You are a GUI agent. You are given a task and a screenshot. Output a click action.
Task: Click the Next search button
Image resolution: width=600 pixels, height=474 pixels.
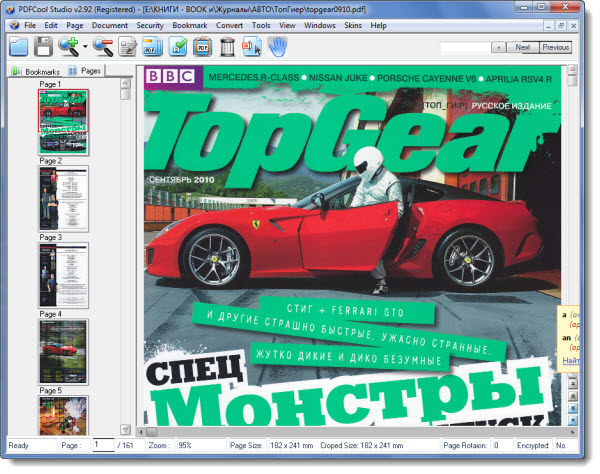coord(522,47)
